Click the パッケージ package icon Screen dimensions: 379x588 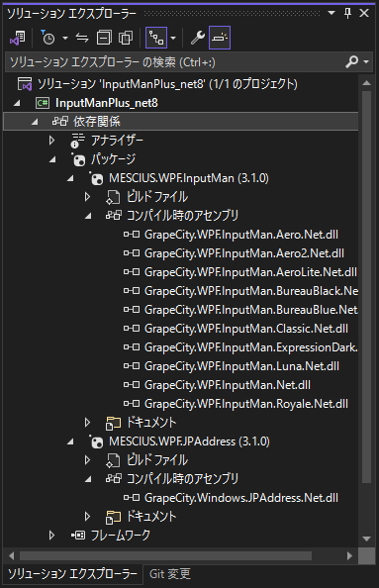coord(78,159)
